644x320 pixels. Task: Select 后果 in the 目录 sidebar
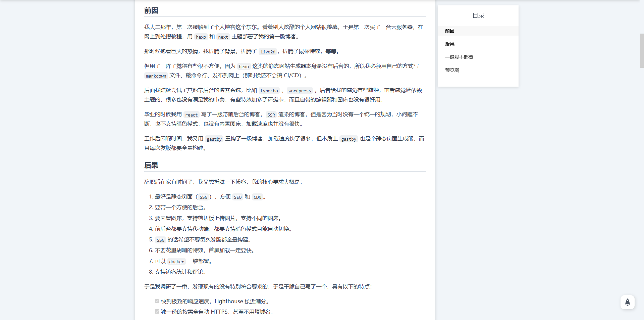tap(449, 44)
